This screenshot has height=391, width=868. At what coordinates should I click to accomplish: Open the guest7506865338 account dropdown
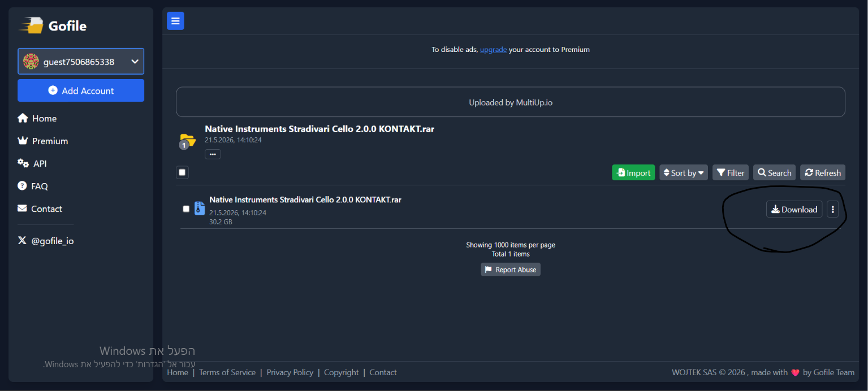click(81, 61)
